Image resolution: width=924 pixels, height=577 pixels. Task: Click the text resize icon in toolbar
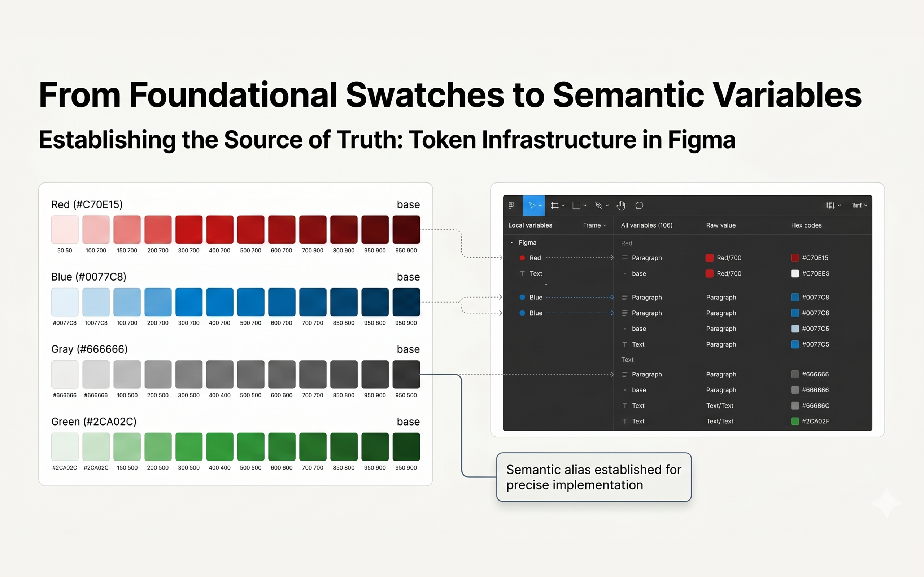tap(830, 206)
